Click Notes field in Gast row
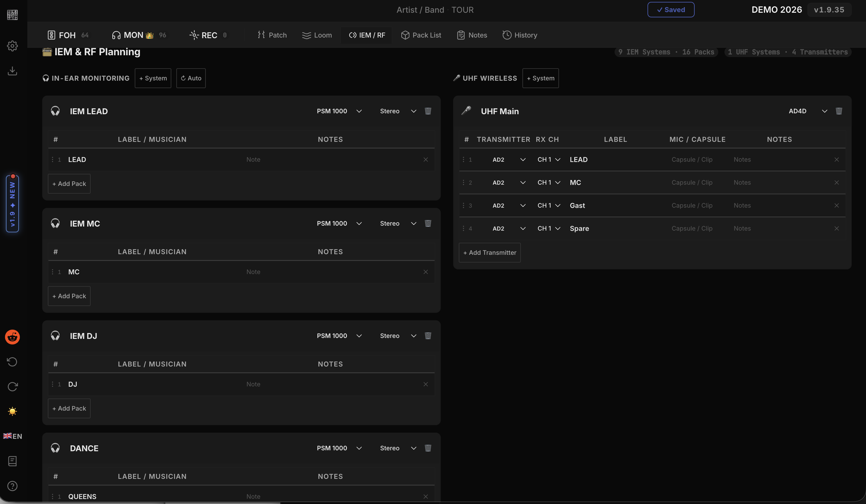Screen dimensions: 866x504 [x=780, y=205]
